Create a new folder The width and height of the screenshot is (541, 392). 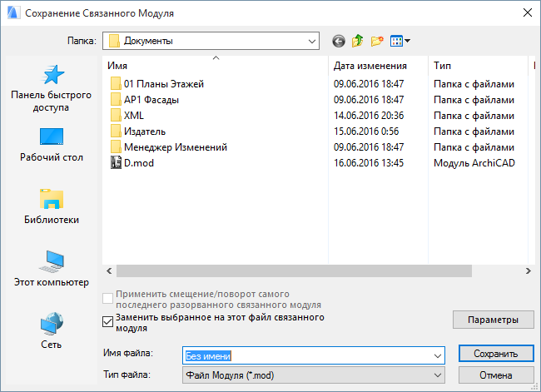tap(377, 40)
